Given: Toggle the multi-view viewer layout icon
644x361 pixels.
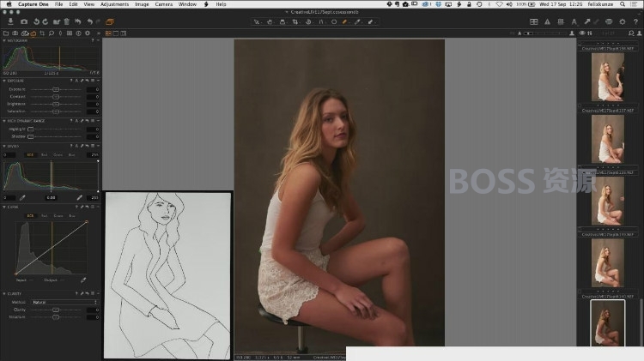Looking at the screenshot, I should 534,21.
